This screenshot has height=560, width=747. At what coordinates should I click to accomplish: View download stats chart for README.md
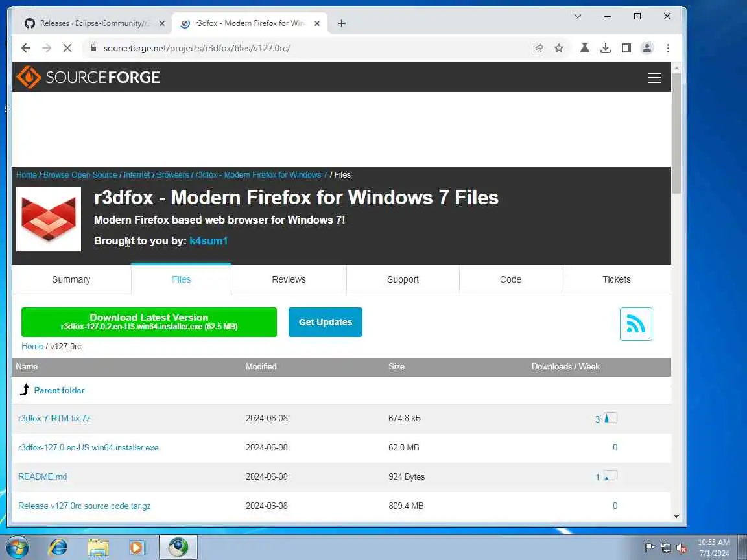tap(610, 476)
